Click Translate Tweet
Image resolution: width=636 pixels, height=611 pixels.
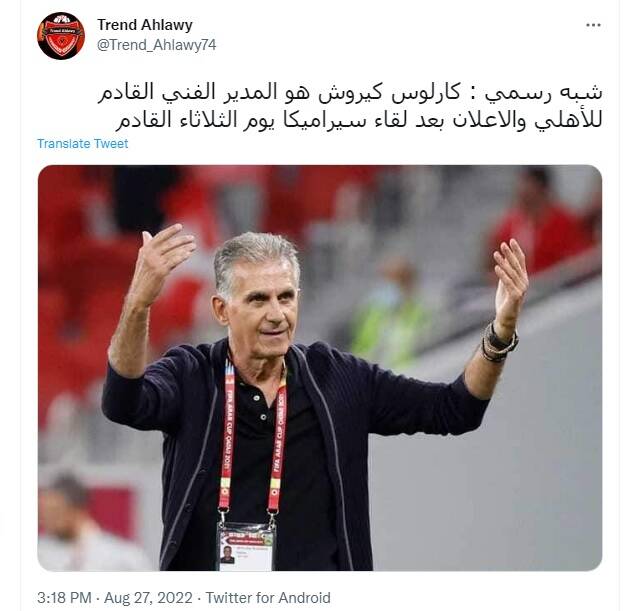tap(83, 144)
